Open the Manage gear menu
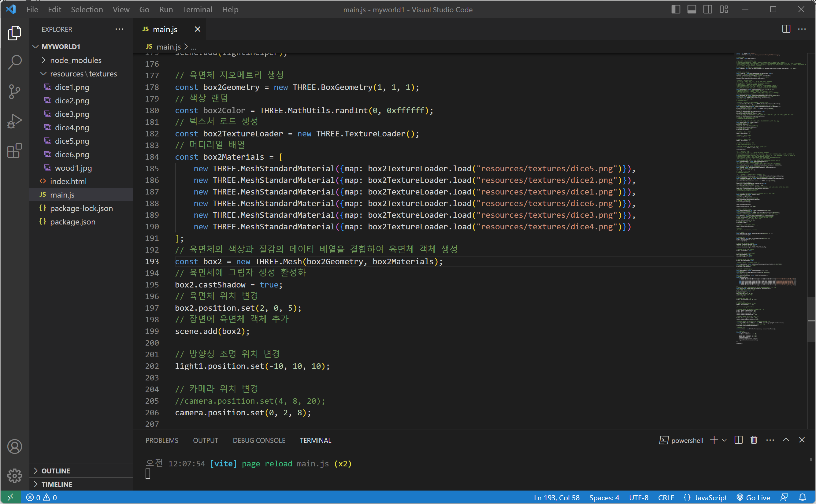This screenshot has width=816, height=504. [14, 475]
